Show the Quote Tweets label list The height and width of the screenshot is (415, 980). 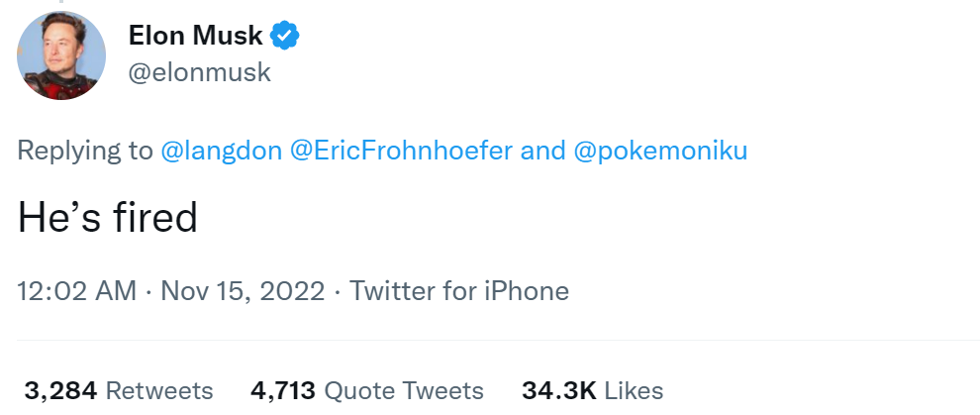[x=404, y=390]
